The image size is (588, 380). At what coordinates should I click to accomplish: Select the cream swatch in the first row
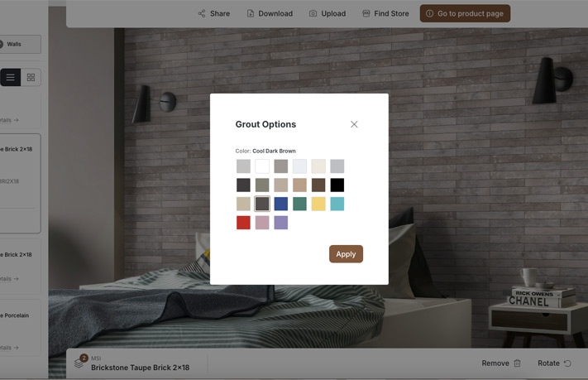pyautogui.click(x=318, y=166)
